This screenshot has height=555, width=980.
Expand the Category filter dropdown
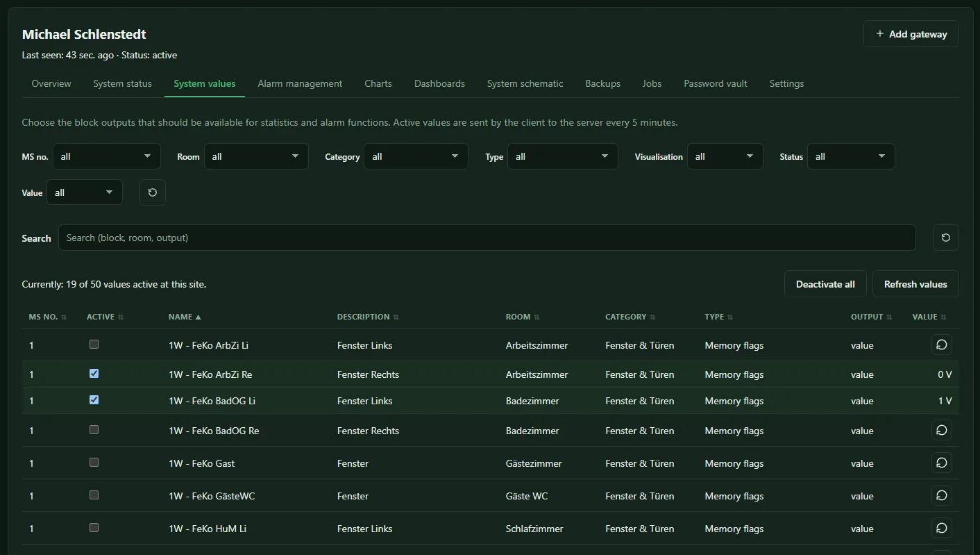tap(416, 156)
